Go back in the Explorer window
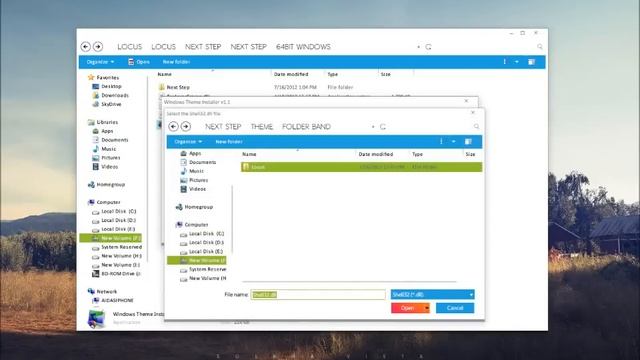The image size is (640, 360). tap(85, 47)
